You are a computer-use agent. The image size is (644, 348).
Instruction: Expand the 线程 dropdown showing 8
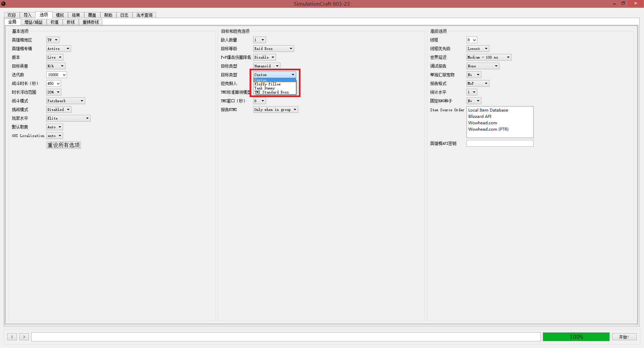tap(472, 40)
